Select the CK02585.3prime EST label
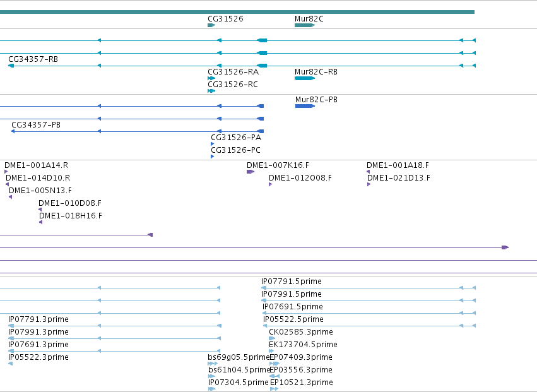The height and width of the screenshot is (392, 537). click(x=301, y=333)
